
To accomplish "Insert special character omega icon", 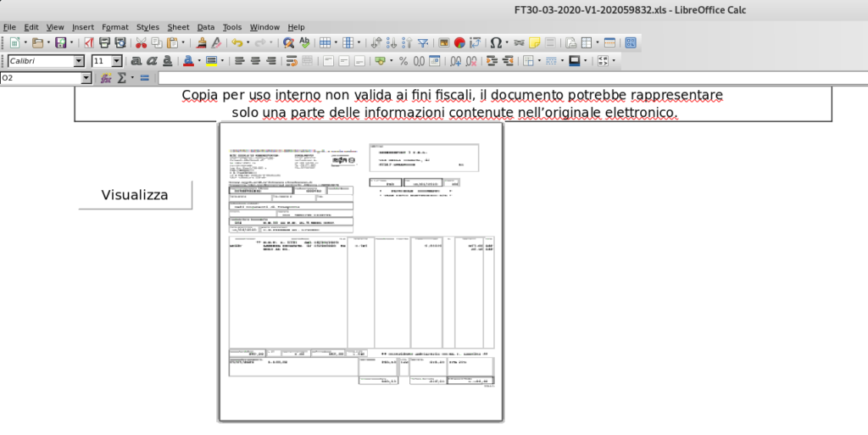I will (496, 42).
